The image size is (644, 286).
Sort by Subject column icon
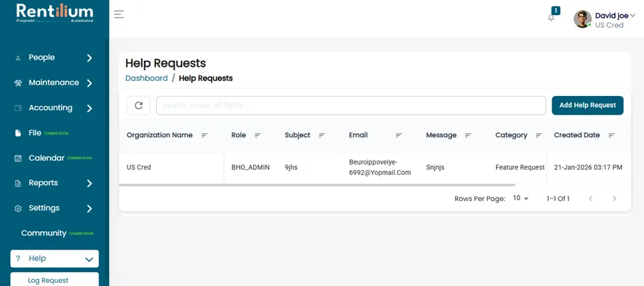coord(322,135)
